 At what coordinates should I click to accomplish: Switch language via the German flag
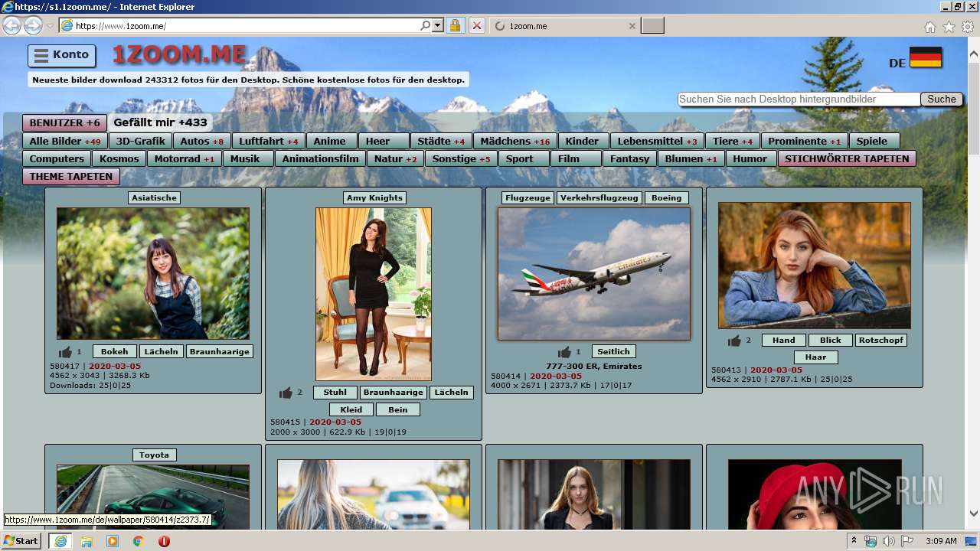(926, 57)
